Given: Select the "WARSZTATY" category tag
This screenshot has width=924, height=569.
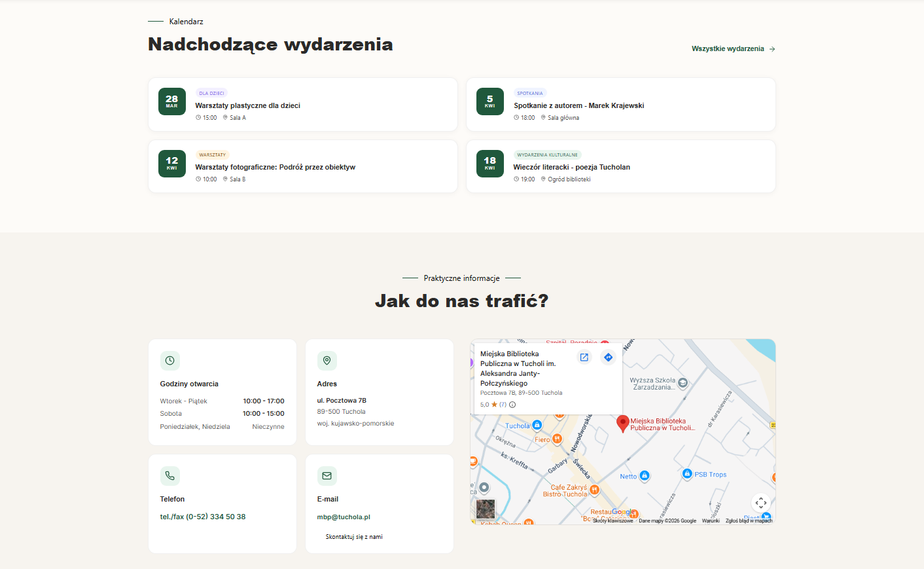Looking at the screenshot, I should click(x=212, y=155).
